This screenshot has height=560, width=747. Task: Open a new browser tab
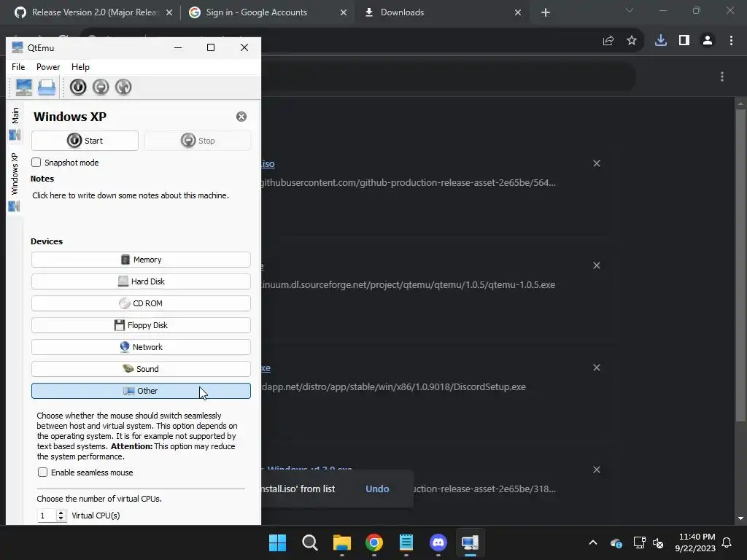(x=546, y=13)
